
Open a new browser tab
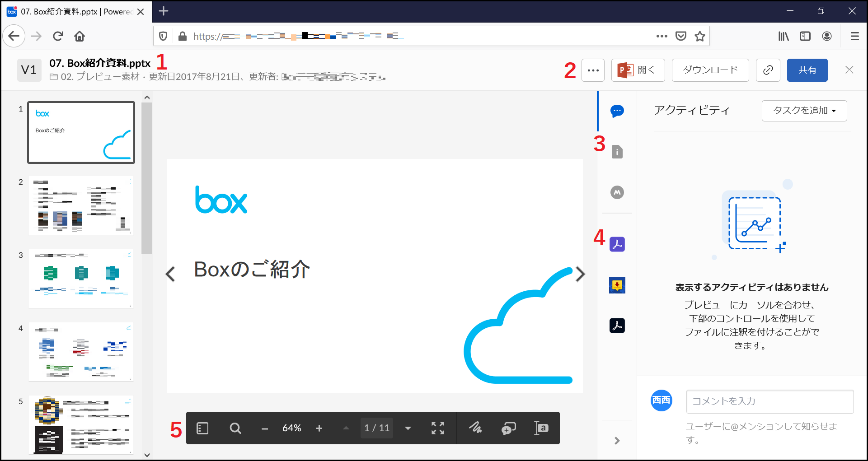(164, 11)
